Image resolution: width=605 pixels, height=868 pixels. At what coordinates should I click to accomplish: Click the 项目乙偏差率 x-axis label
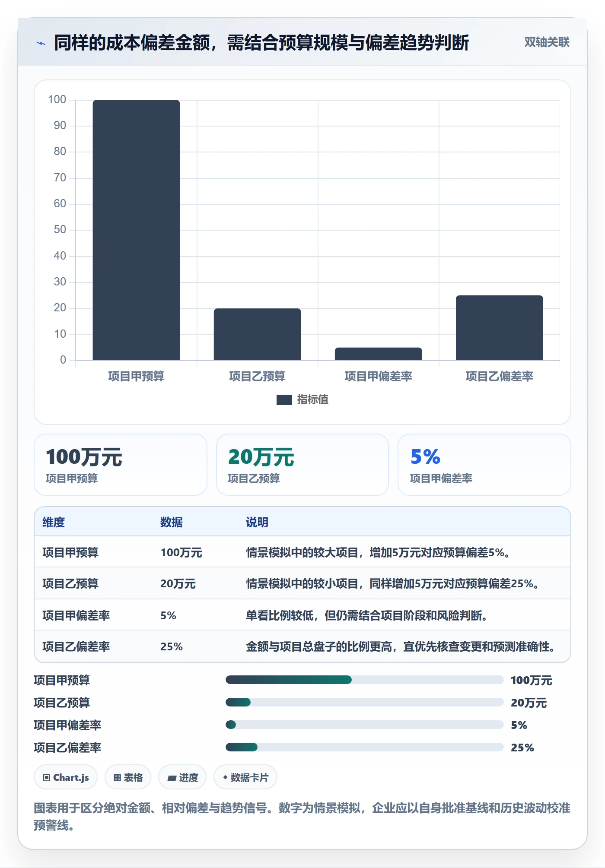point(499,377)
